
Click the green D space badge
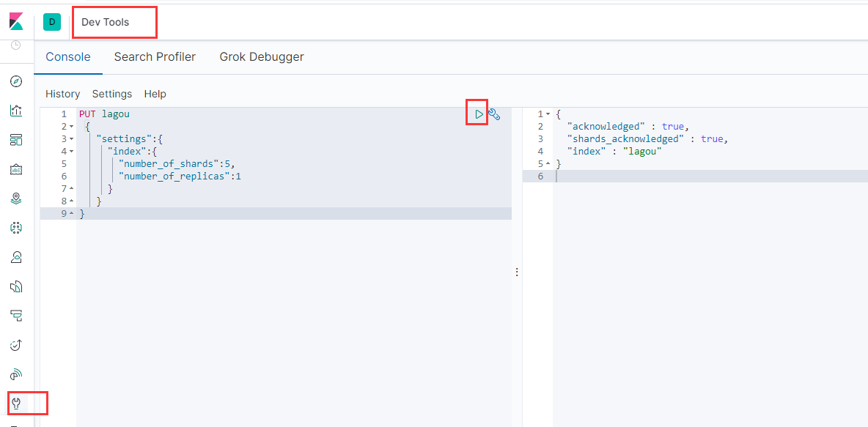52,21
